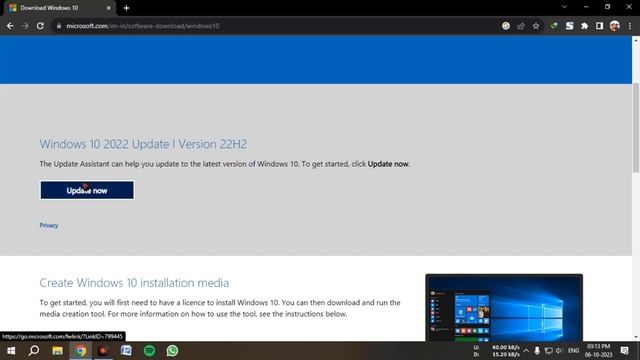Click scrollbar down arrow

pyautogui.click(x=636, y=337)
